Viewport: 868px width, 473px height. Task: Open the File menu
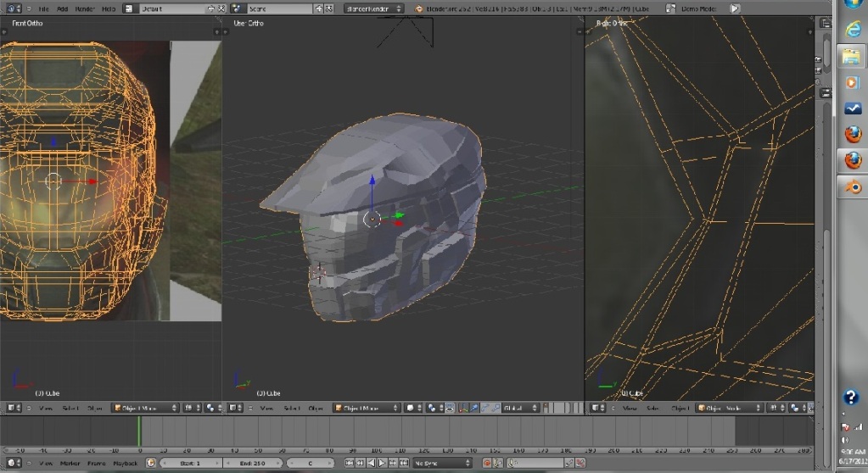point(43,8)
